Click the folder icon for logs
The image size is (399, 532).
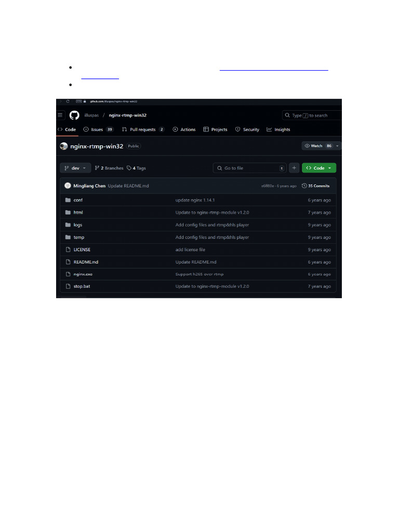pyautogui.click(x=68, y=225)
